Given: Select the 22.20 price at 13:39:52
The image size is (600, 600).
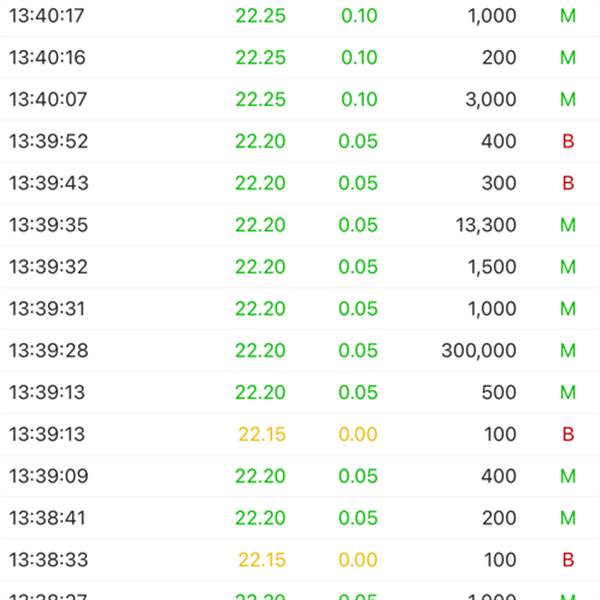Looking at the screenshot, I should click(260, 141).
